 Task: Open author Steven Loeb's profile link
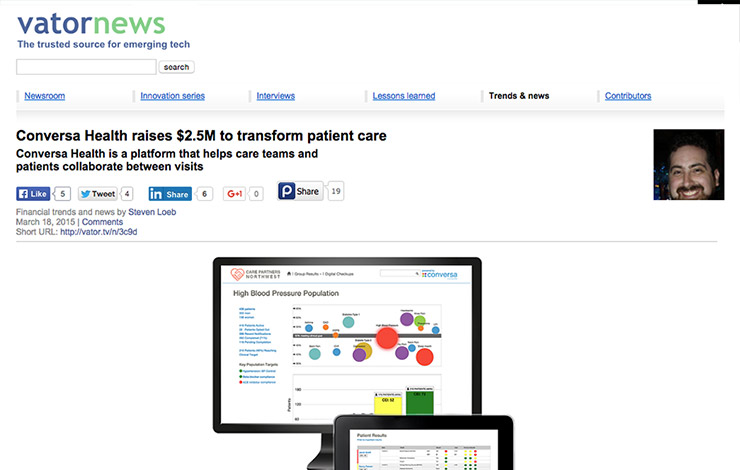click(x=152, y=212)
